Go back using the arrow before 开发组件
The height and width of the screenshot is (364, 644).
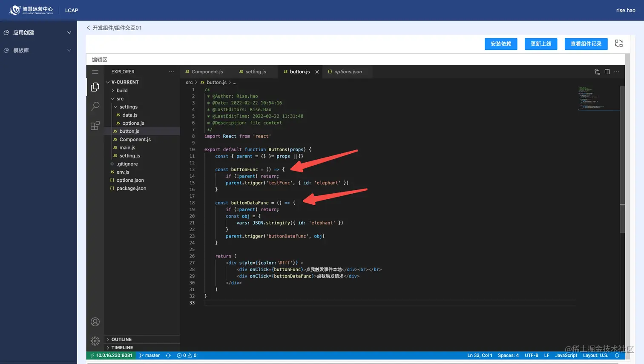tap(88, 28)
